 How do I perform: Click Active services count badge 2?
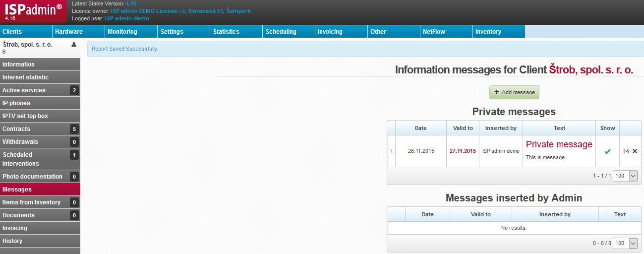tap(74, 90)
